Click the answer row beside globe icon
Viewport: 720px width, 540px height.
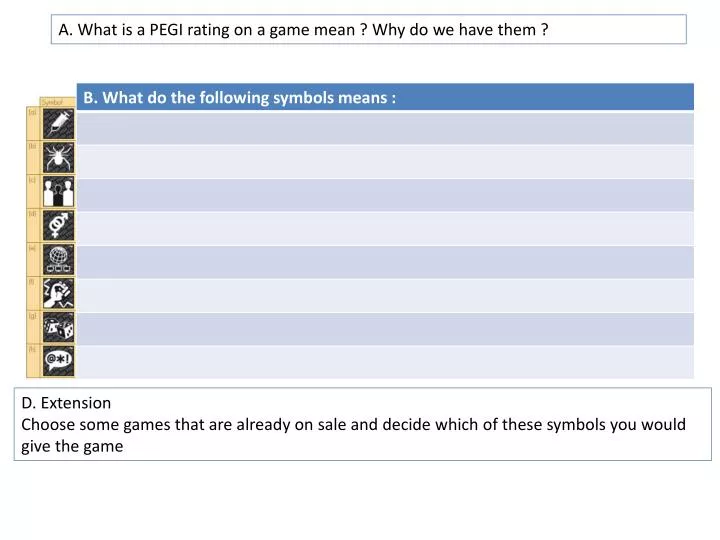pyautogui.click(x=385, y=262)
